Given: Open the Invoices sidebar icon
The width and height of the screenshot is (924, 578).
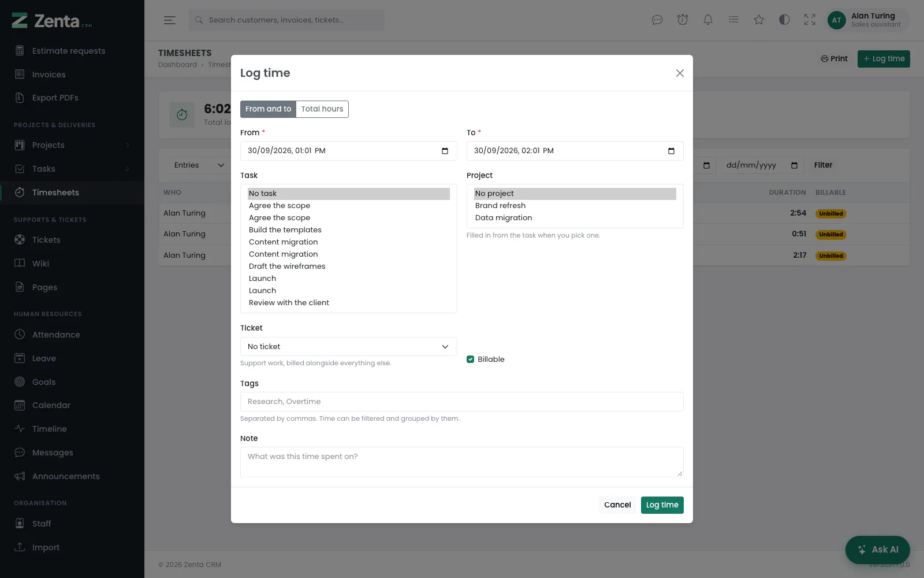Looking at the screenshot, I should (20, 75).
